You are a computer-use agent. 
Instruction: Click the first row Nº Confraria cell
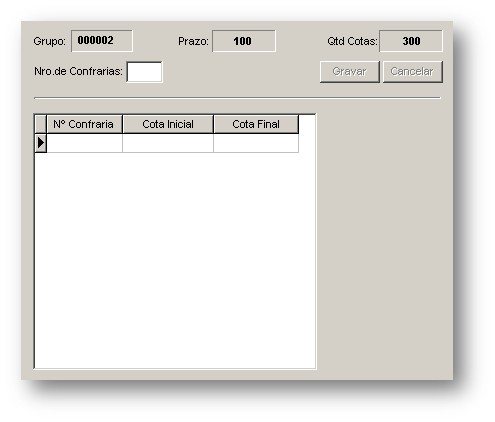85,143
